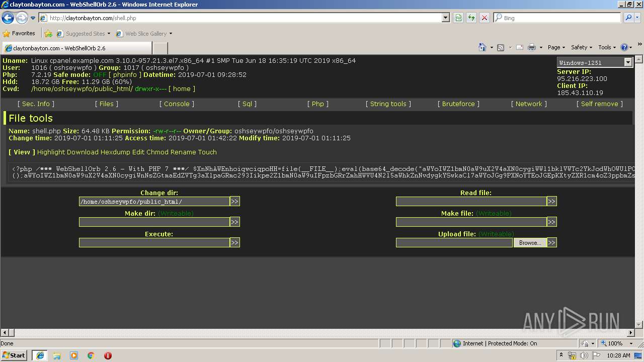Click the horizontal scrollbar right arrow
The image size is (644, 362).
coord(630,333)
